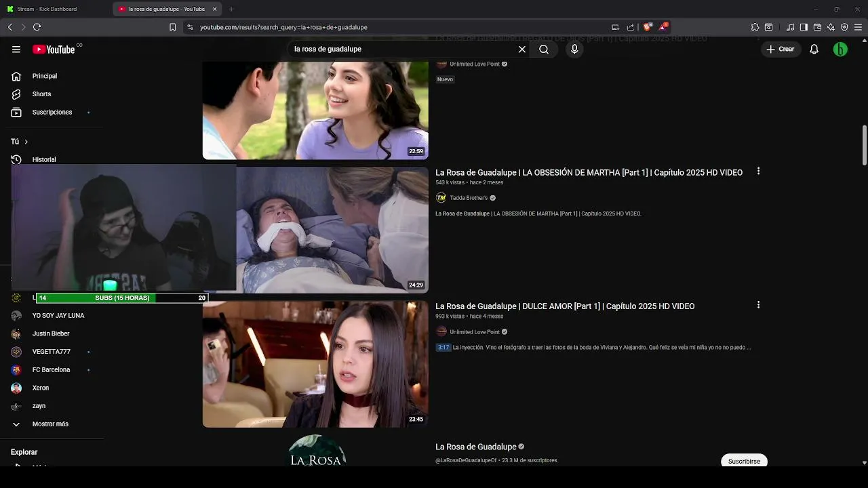Click the DULCE AMOR video thumbnail
Screen dimensions: 868x488
click(315, 364)
